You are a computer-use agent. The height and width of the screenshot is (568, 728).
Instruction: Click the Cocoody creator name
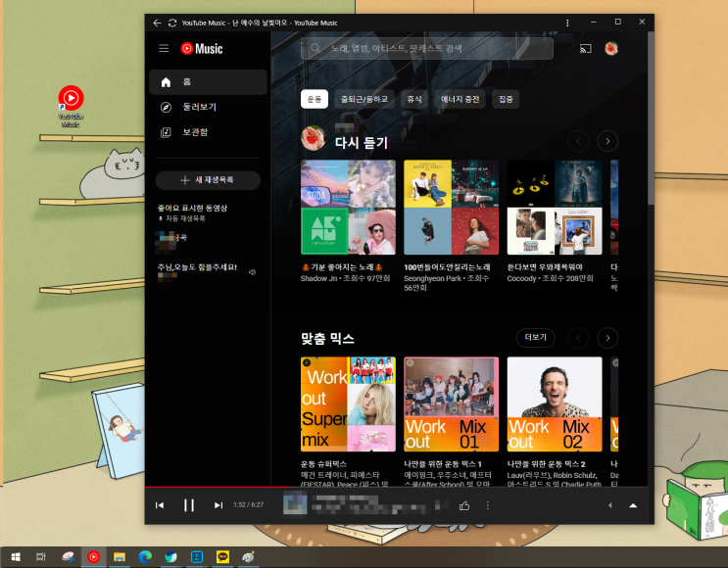[521, 278]
